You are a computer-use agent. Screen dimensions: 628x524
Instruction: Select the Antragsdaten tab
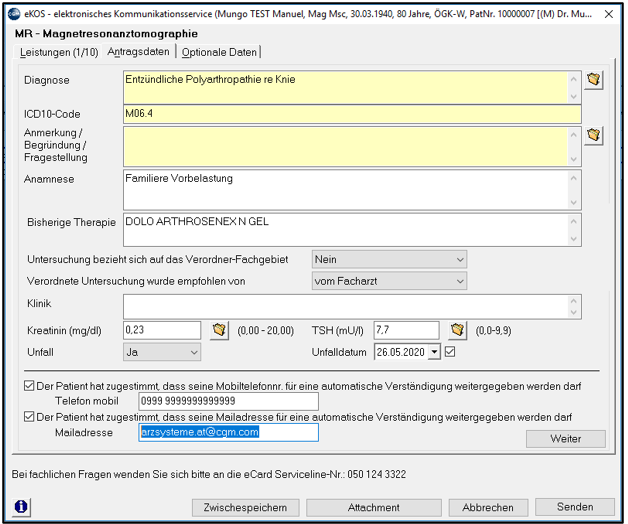coord(139,52)
